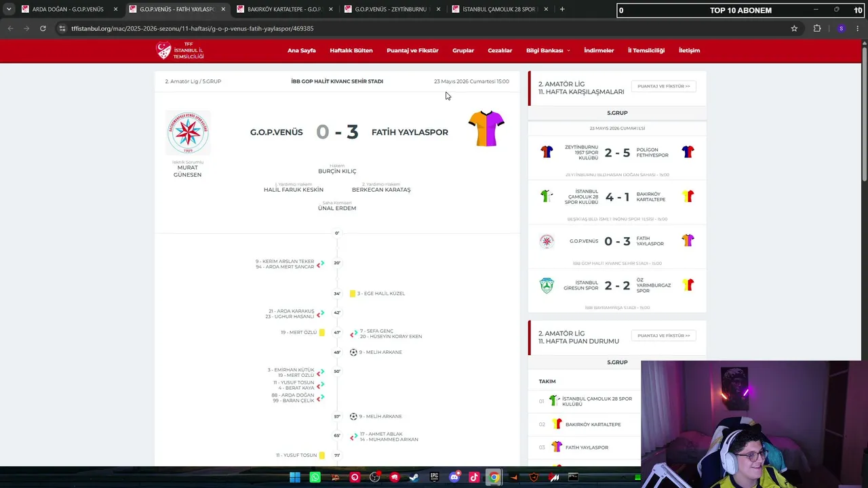
Task: Click the goal ball icon at minute 57
Action: [x=353, y=416]
